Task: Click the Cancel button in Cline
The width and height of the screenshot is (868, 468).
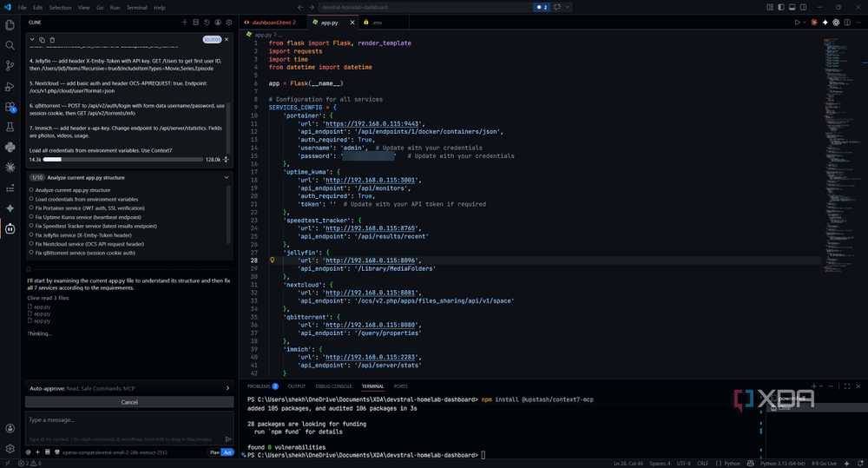Action: coord(129,402)
